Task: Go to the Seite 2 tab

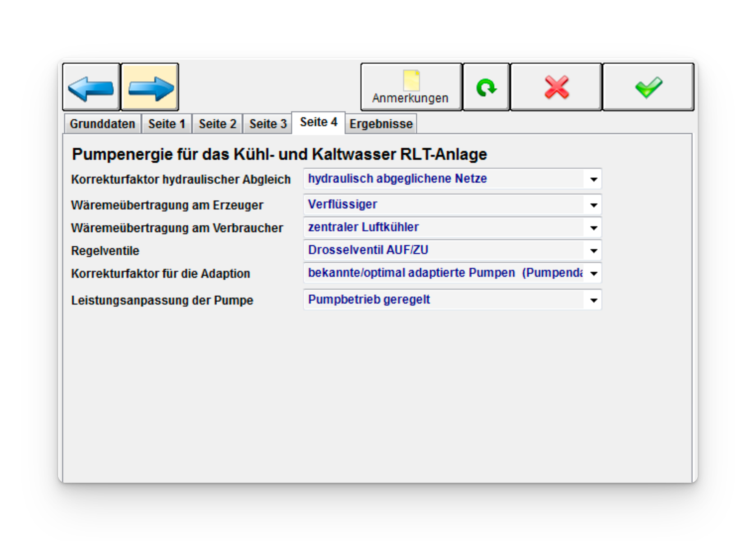Action: click(x=218, y=124)
